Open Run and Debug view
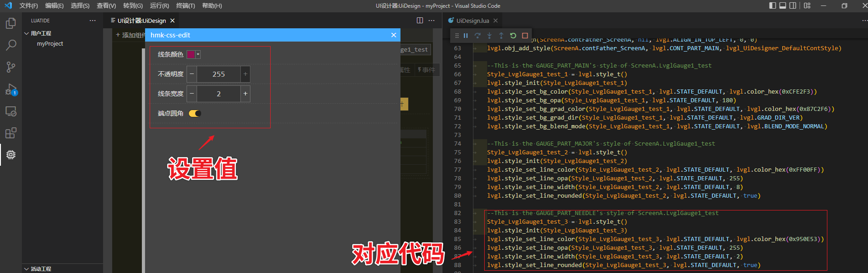 click(11, 89)
